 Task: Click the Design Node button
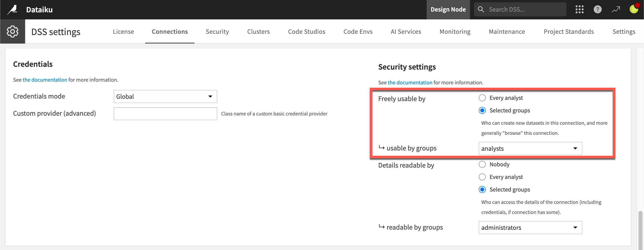[x=448, y=10]
